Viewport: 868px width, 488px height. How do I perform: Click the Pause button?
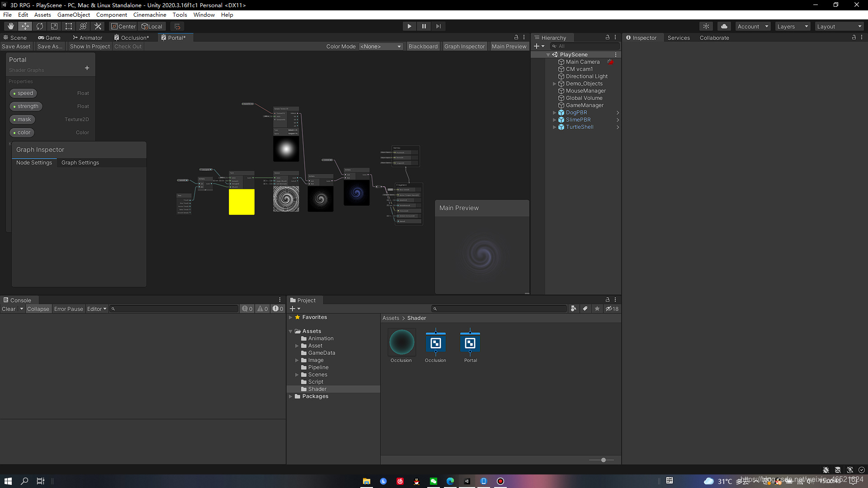(x=424, y=26)
